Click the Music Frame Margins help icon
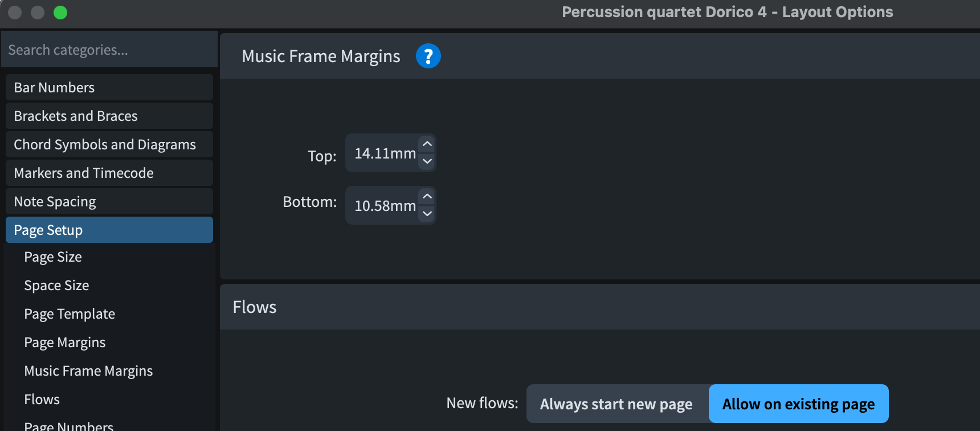980x431 pixels. click(x=428, y=56)
